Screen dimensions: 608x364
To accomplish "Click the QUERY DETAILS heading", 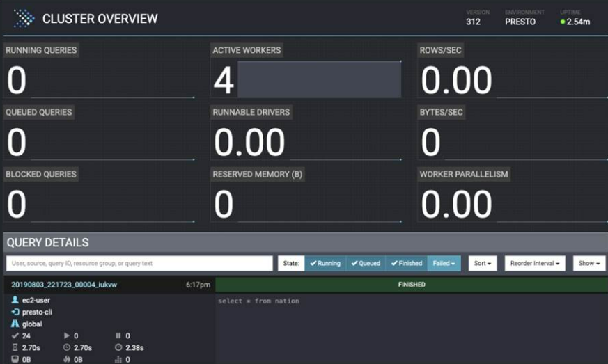I will click(x=47, y=242).
